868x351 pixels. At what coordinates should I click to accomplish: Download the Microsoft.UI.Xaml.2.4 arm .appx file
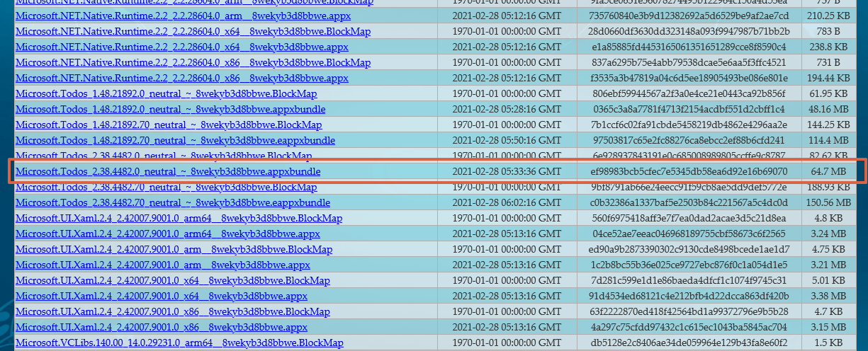point(163,265)
